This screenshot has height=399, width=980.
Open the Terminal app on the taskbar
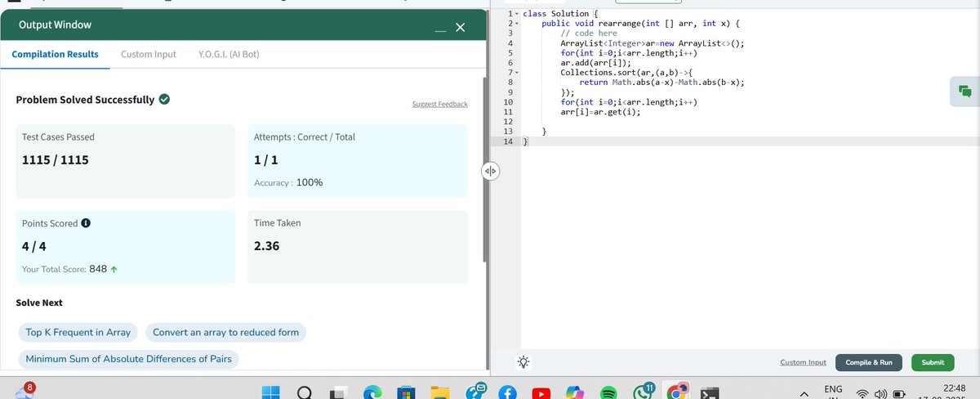click(x=711, y=392)
